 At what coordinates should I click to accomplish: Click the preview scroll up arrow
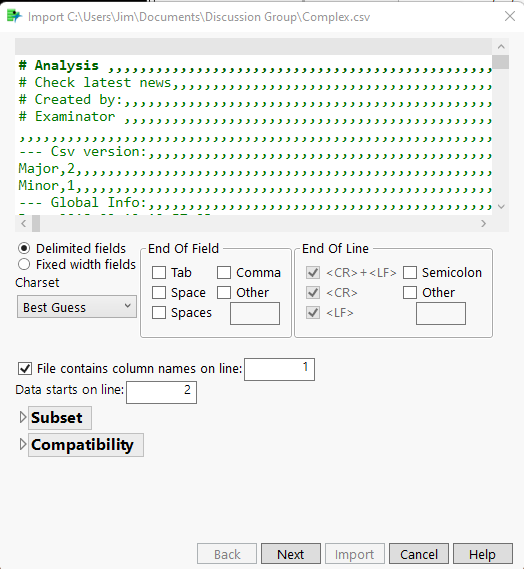501,46
